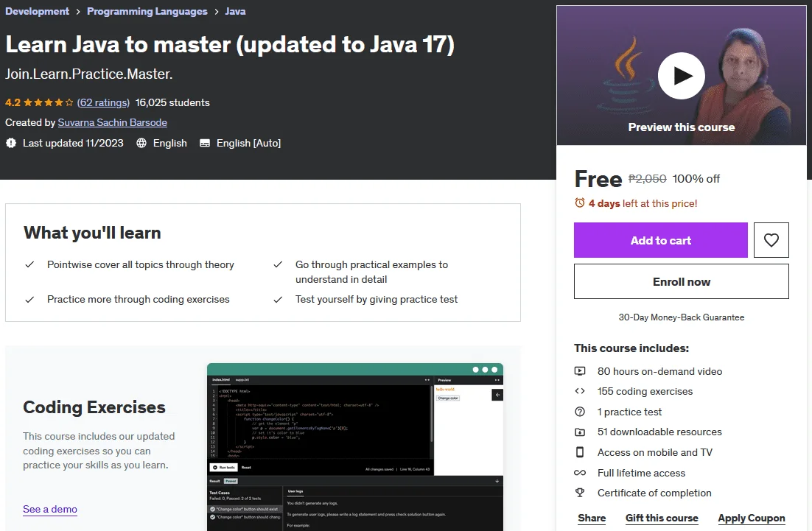Click the coding exercises brackets icon
The width and height of the screenshot is (812, 531).
pos(580,391)
